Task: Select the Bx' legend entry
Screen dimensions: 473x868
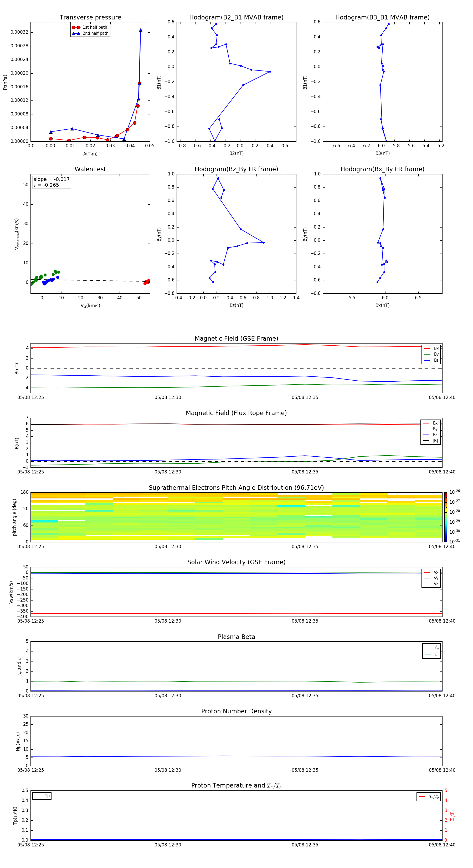Action: (431, 423)
